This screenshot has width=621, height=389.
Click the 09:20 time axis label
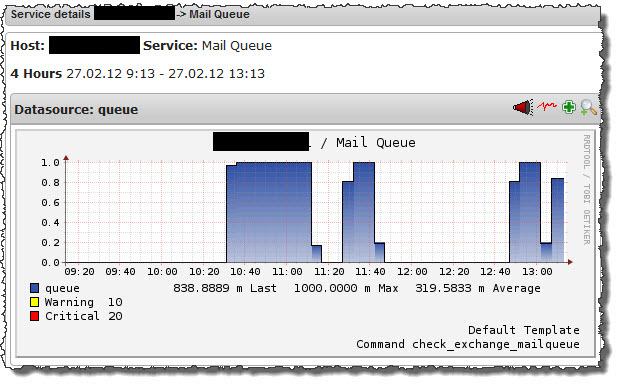(x=79, y=272)
